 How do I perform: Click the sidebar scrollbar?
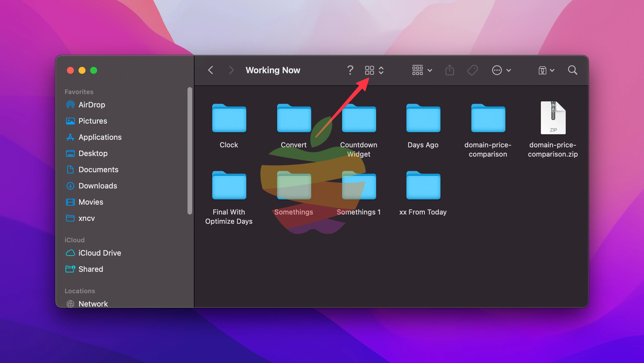point(190,151)
